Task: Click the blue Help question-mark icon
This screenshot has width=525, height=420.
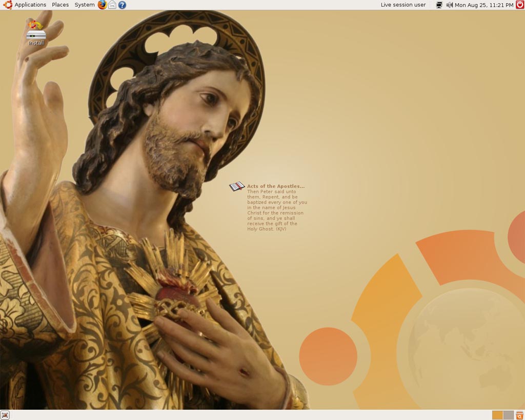Action: (122, 5)
